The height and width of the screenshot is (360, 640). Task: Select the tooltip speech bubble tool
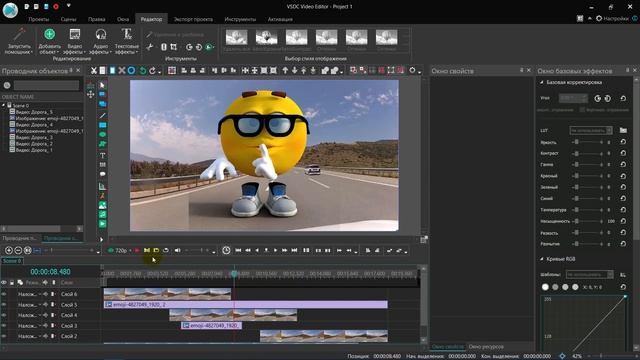[102, 174]
